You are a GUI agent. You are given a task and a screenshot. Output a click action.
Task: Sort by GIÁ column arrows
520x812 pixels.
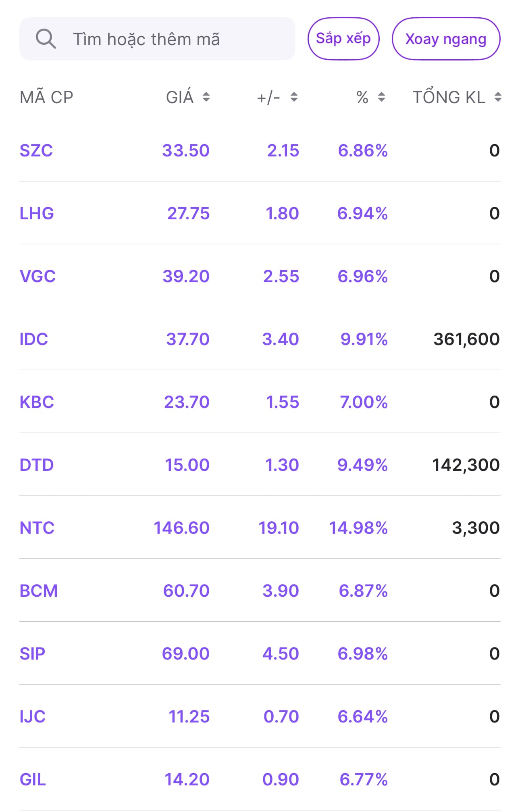pyautogui.click(x=206, y=97)
